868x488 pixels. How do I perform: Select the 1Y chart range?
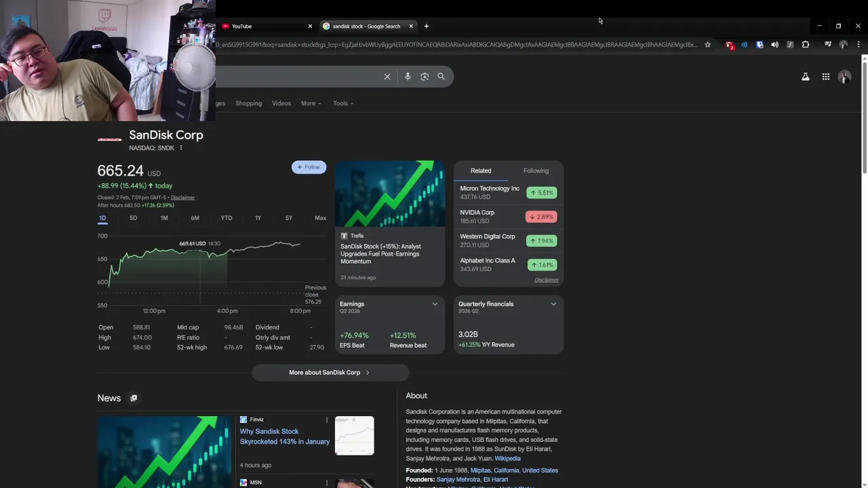(x=258, y=218)
